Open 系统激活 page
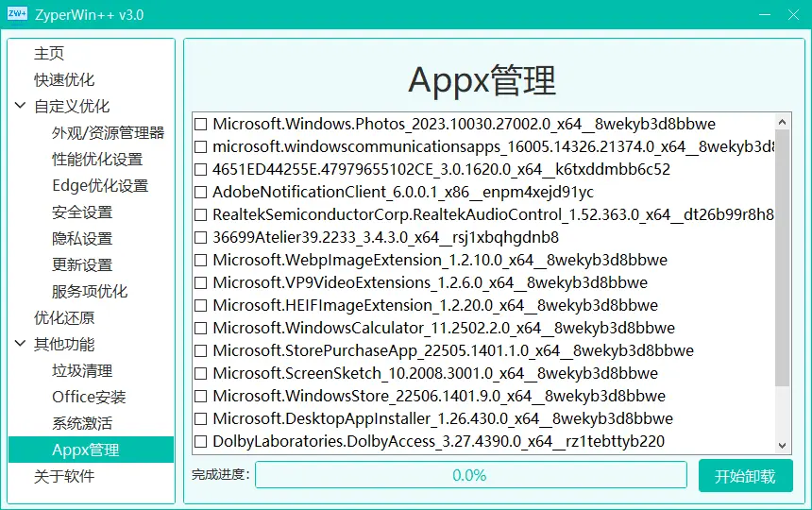 pos(82,423)
